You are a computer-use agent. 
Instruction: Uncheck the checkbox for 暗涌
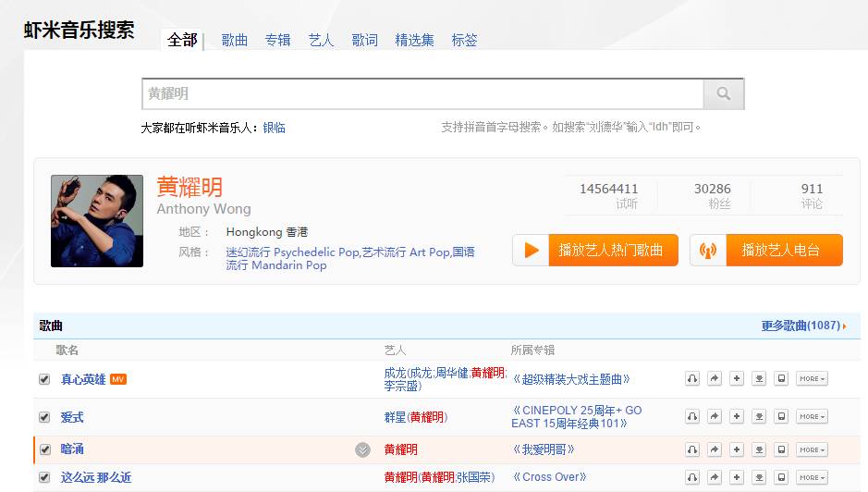pos(45,449)
